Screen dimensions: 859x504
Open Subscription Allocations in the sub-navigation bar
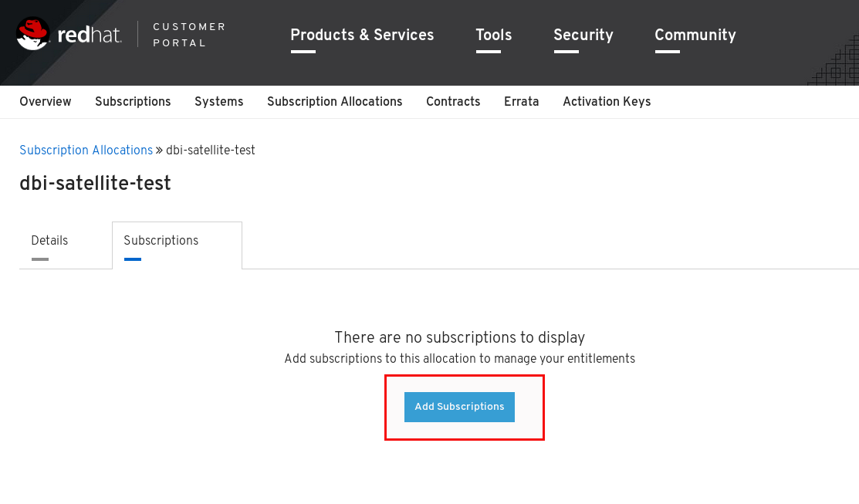335,101
